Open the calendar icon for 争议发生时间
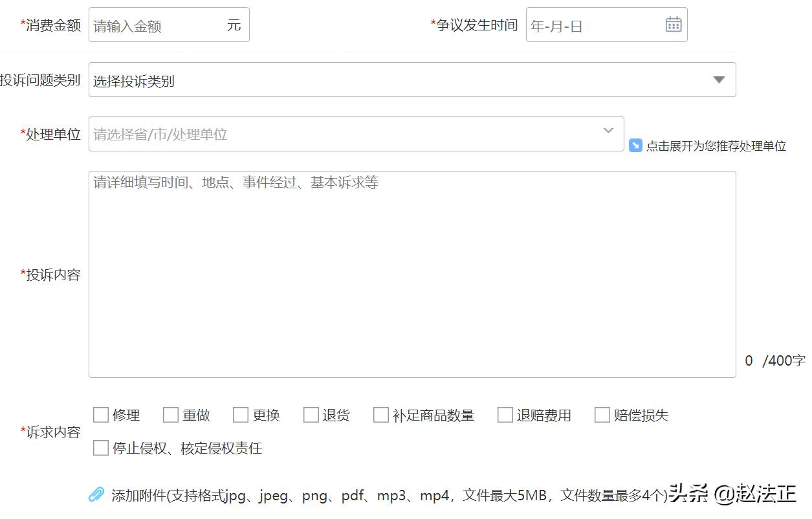This screenshot has height=519, width=812. (x=673, y=24)
